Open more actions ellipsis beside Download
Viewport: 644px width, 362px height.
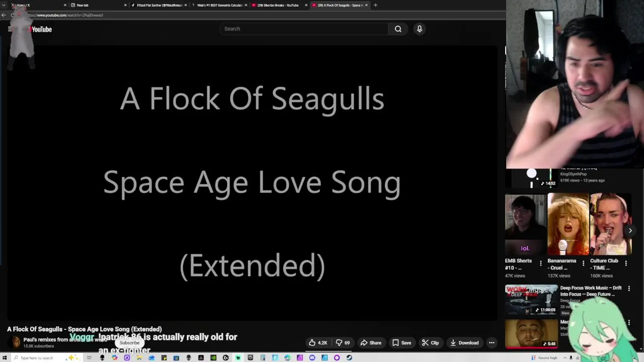[492, 343]
